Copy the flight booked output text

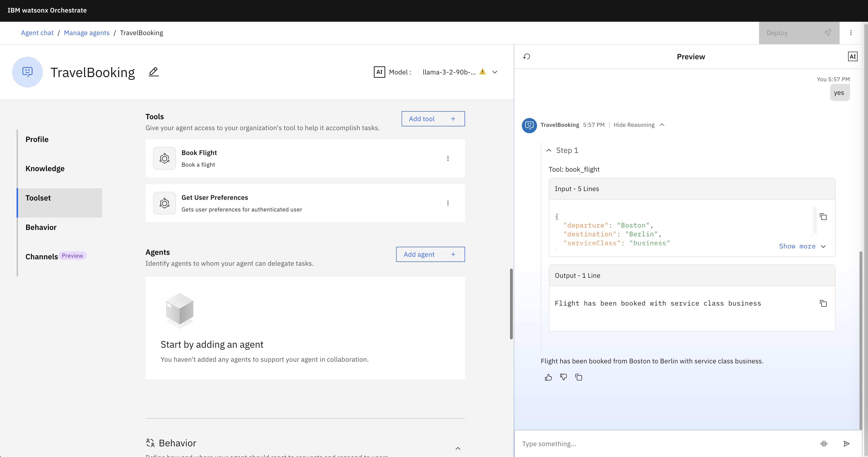823,304
